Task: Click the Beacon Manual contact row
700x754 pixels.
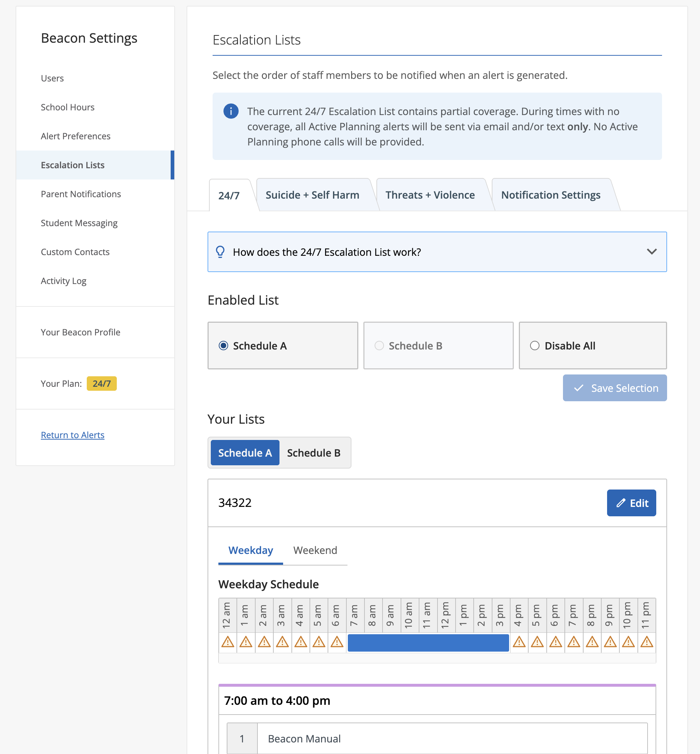Action: (x=437, y=738)
